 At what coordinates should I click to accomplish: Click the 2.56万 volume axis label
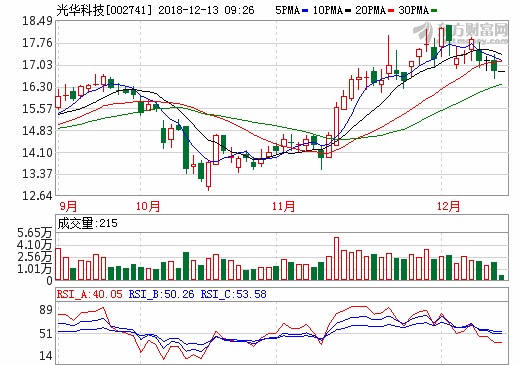click(35, 257)
